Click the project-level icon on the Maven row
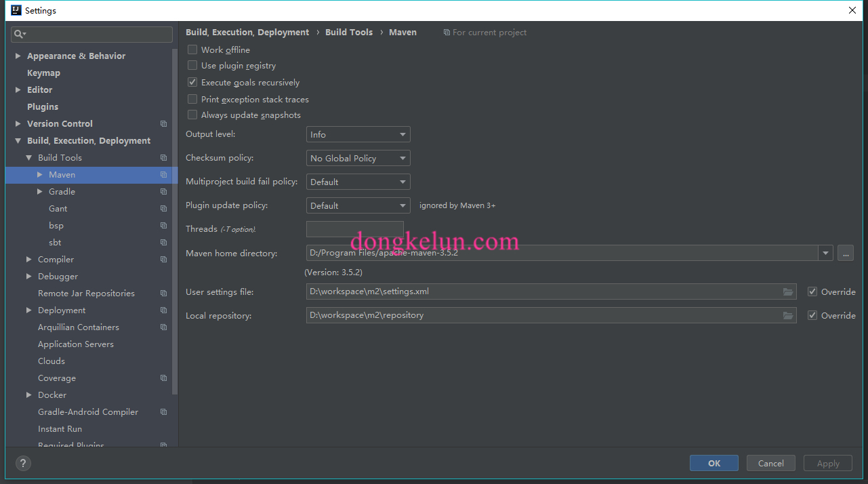 click(163, 175)
